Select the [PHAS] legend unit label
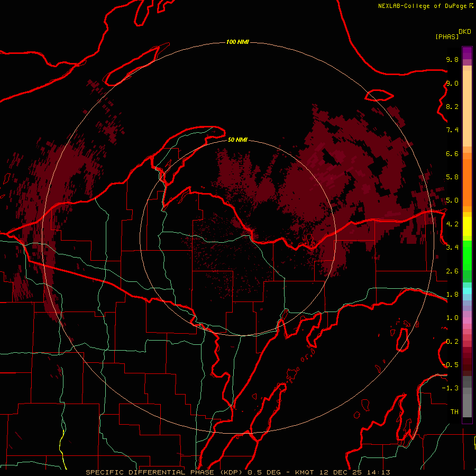Screen dimensions: 476x476 [447, 36]
